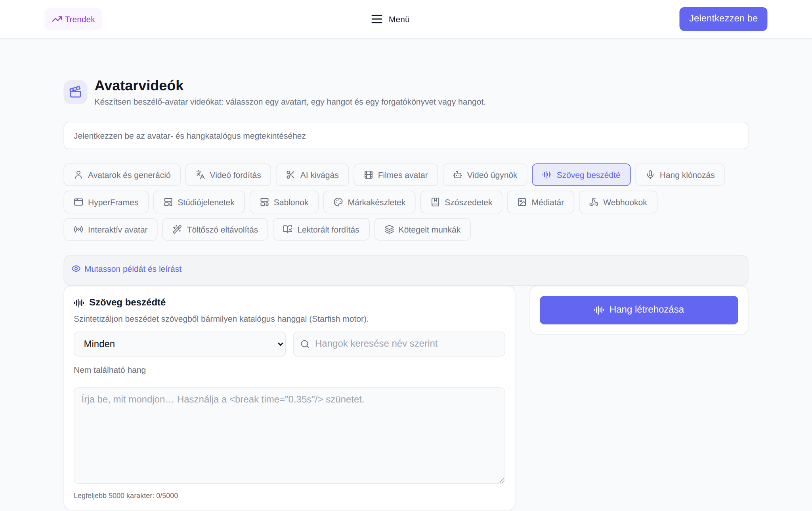812x511 pixels.
Task: Open the Sablonok tab
Action: (284, 202)
